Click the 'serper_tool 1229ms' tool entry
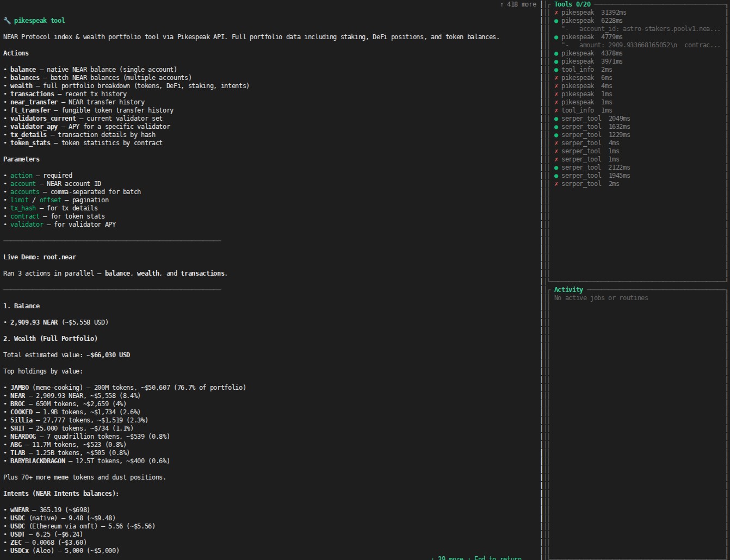The height and width of the screenshot is (560, 730). 592,135
